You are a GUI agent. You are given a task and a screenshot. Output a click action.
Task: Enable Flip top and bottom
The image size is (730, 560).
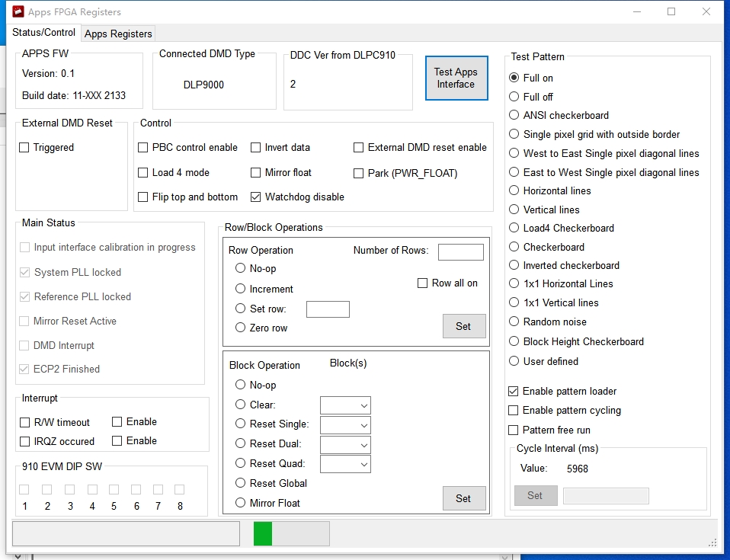tap(143, 197)
